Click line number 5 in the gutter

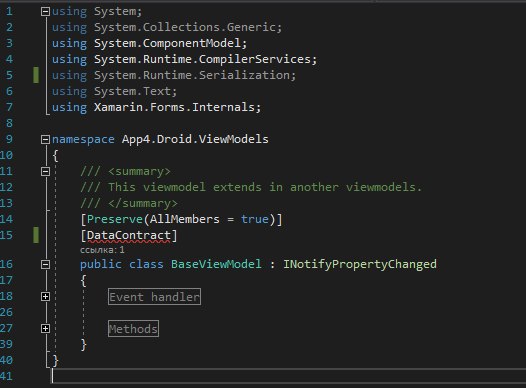click(9, 75)
